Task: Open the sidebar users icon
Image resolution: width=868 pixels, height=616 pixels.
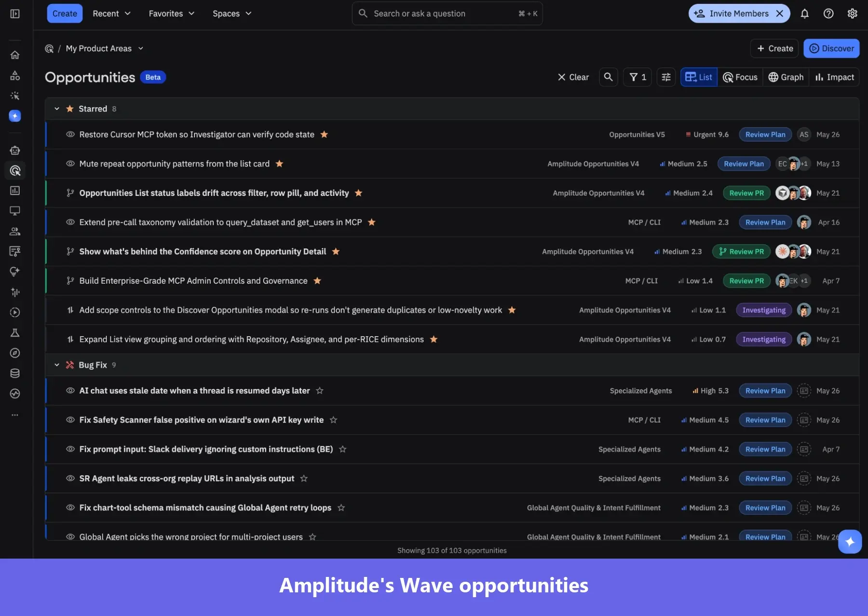Action: point(15,231)
